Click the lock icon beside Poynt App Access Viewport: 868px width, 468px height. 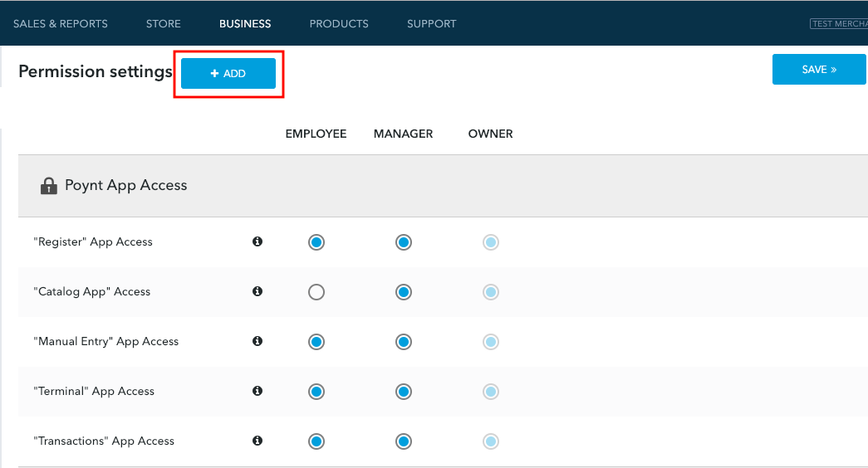[49, 186]
